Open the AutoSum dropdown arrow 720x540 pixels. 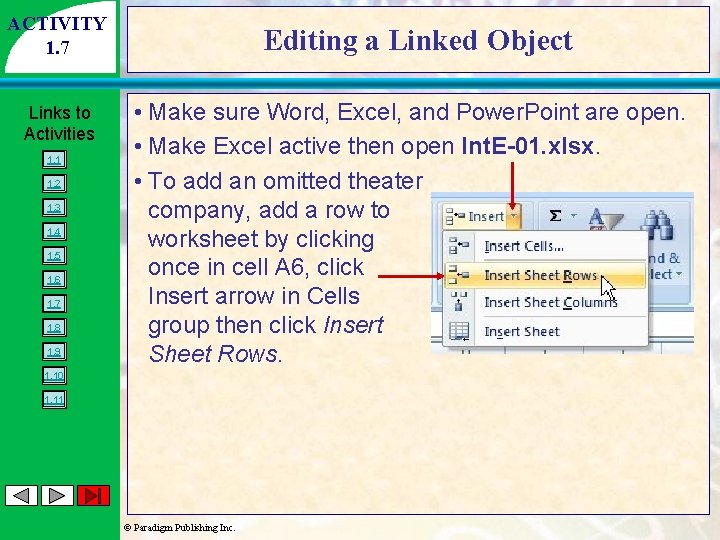click(x=573, y=215)
